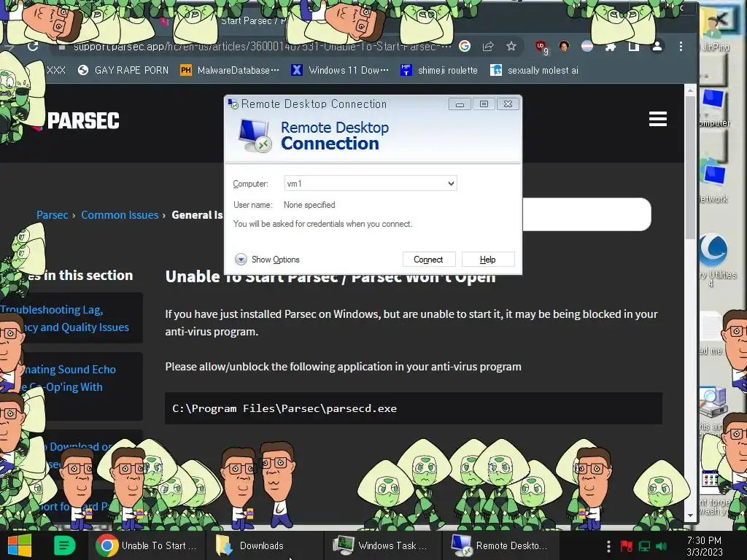
Task: Open the hamburger menu on Parsec page
Action: (x=657, y=119)
